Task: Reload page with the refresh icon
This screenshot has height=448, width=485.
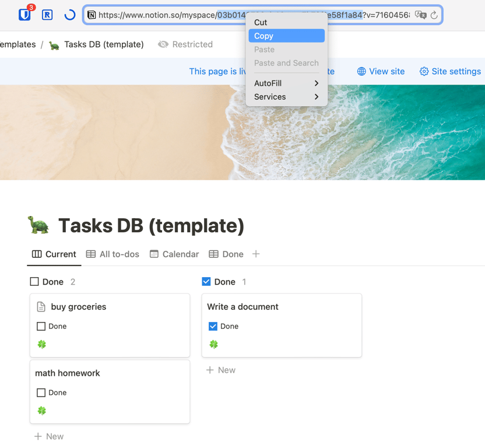Action: (434, 15)
